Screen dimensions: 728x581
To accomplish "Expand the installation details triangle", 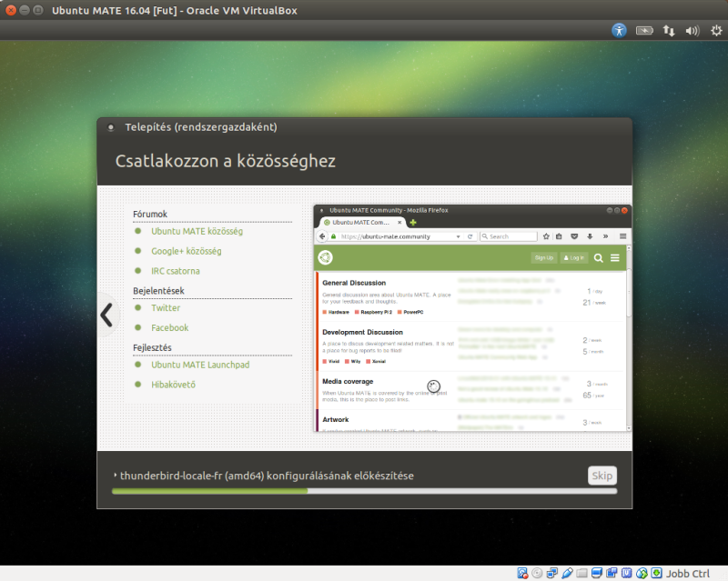I will pyautogui.click(x=115, y=476).
